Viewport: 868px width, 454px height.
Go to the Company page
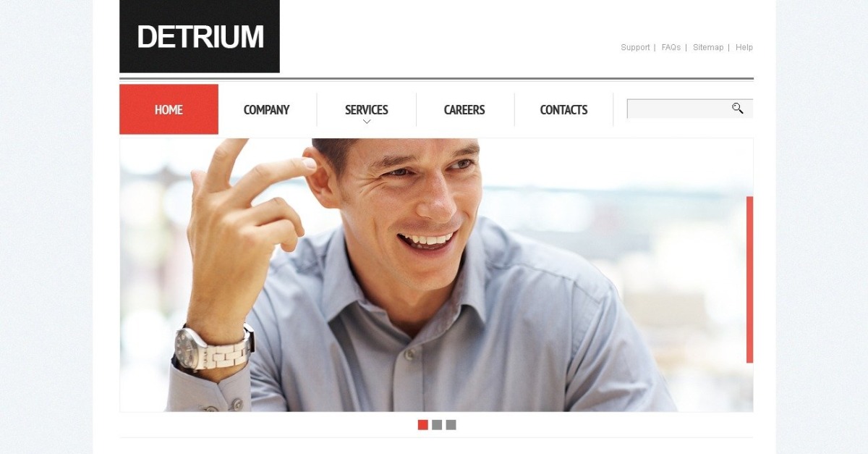(266, 110)
